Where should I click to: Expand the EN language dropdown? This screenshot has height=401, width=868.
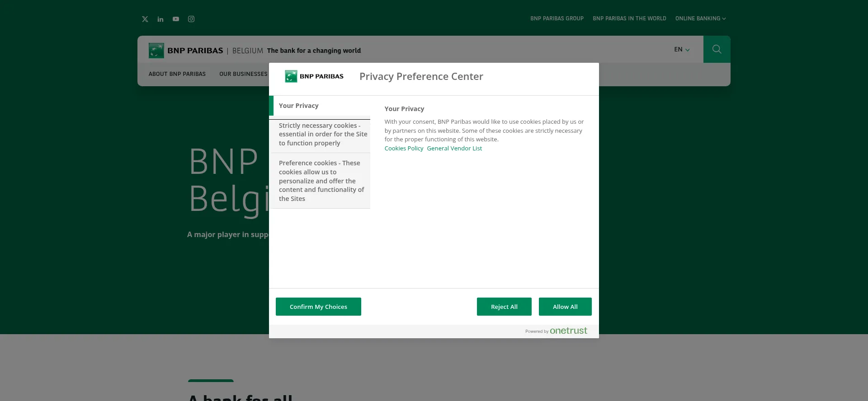(x=682, y=50)
